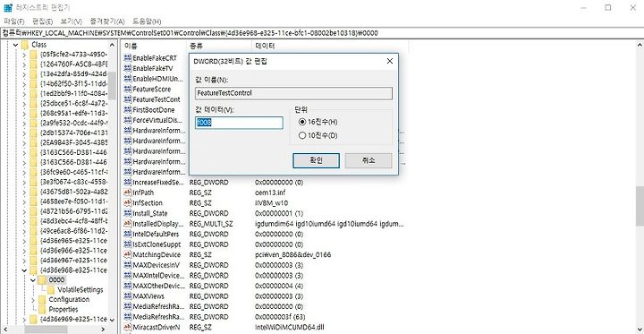Open the 보기(V) View menu
Image resolution: width=644 pixels, height=334 pixels.
(72, 21)
